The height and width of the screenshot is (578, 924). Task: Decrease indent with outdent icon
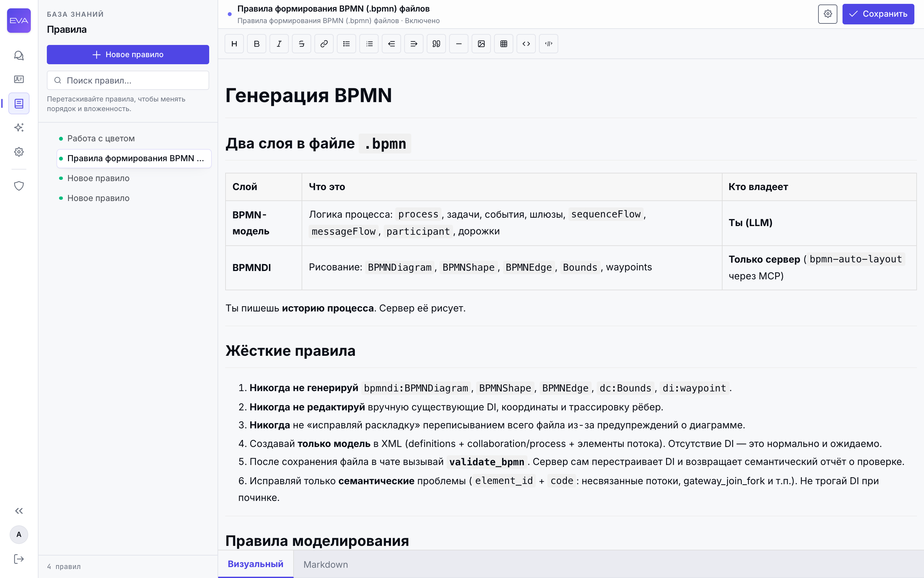391,44
